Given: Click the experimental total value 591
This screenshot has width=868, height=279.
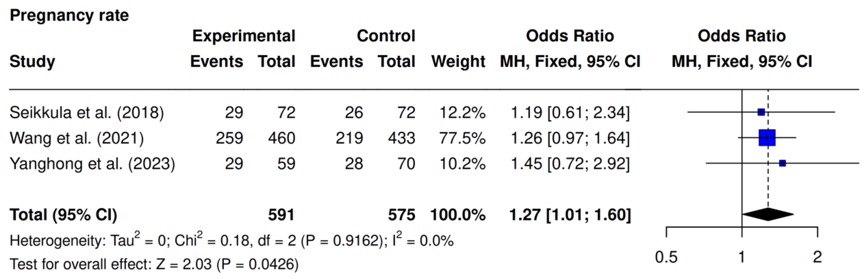Looking at the screenshot, I should point(281,215).
